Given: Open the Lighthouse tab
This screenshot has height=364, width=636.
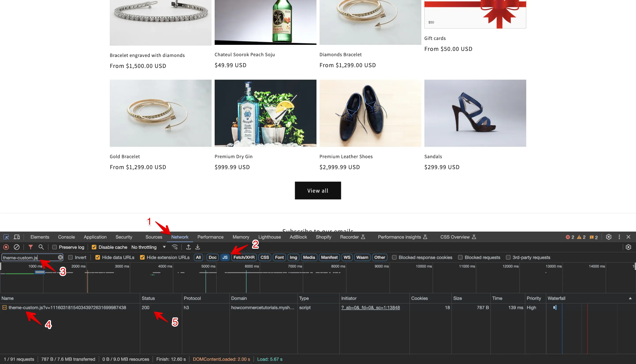Looking at the screenshot, I should click(269, 237).
